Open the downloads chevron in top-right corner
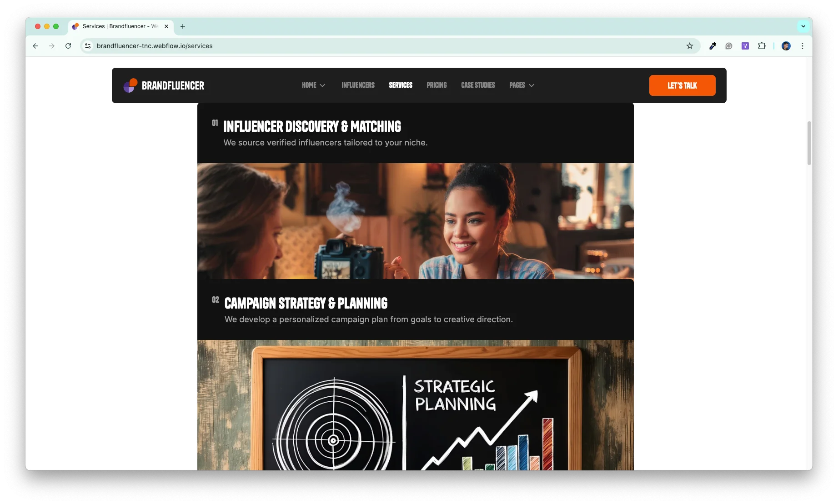 803,26
